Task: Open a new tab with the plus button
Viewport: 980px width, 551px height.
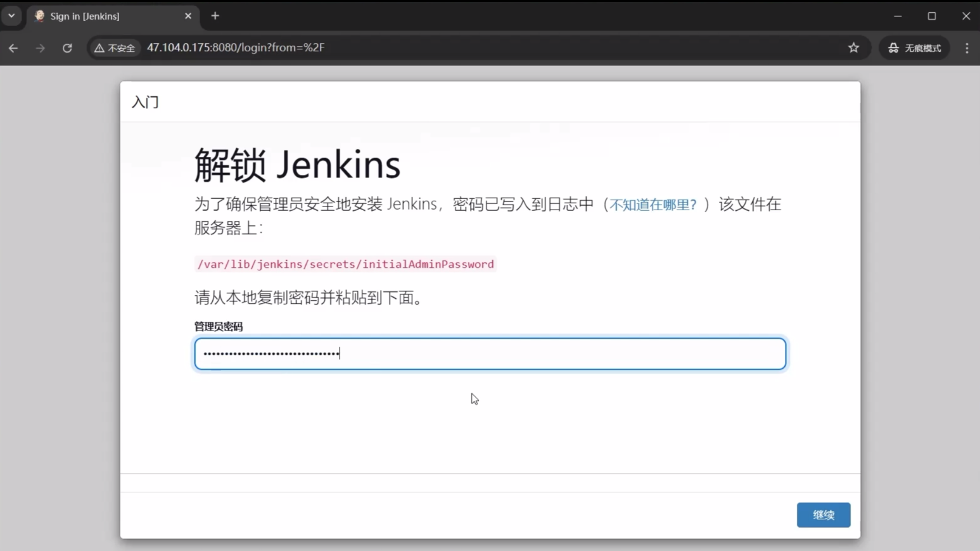Action: tap(215, 16)
